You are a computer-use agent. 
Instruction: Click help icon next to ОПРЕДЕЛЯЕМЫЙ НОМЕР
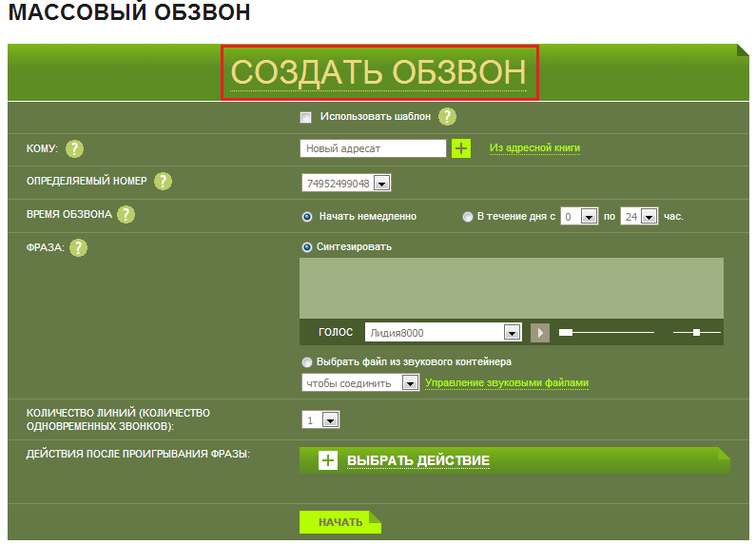pos(163,182)
